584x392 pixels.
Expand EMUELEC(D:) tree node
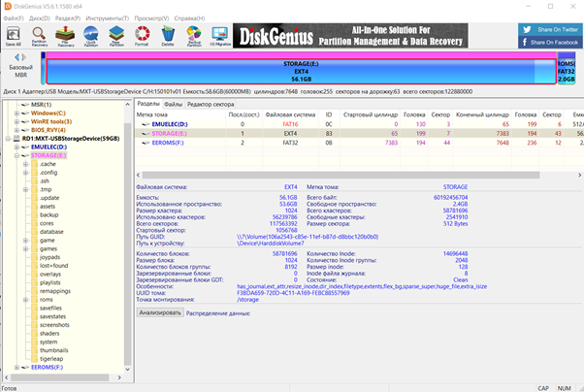pos(16,147)
